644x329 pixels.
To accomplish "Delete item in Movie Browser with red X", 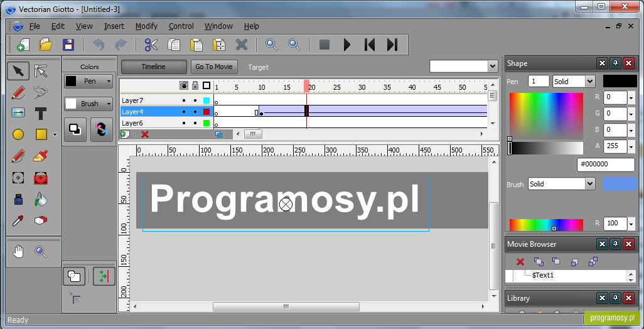I will (520, 262).
